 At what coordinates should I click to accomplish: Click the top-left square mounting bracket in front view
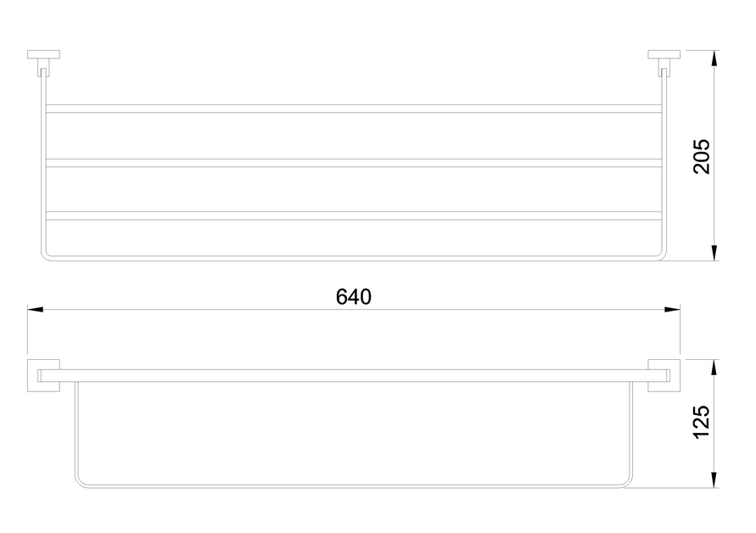[x=43, y=54]
